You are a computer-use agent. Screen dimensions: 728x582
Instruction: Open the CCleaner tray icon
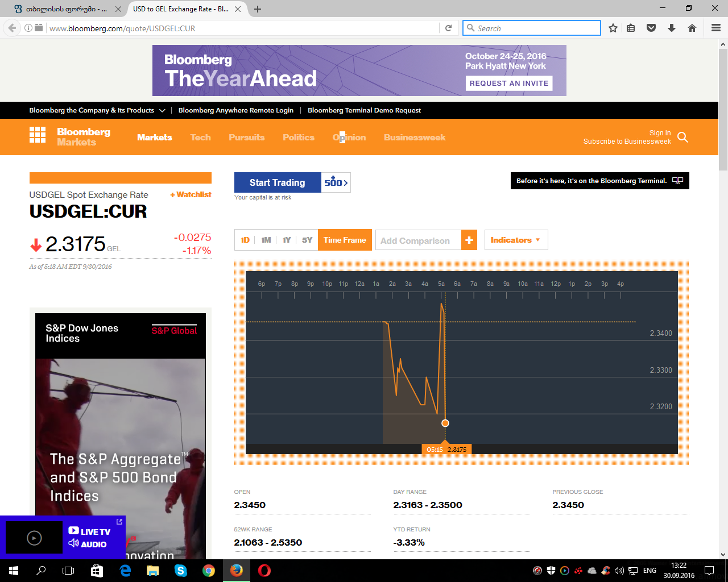[606, 571]
